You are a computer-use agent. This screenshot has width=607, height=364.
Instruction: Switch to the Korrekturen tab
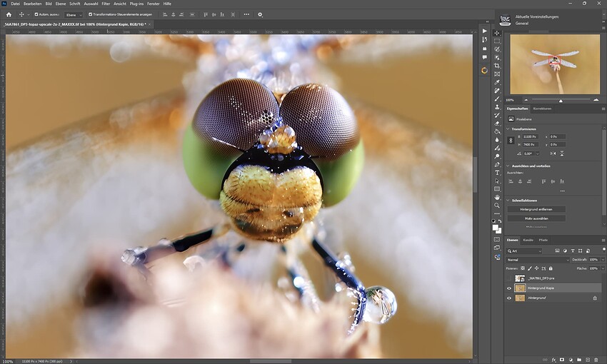click(542, 108)
